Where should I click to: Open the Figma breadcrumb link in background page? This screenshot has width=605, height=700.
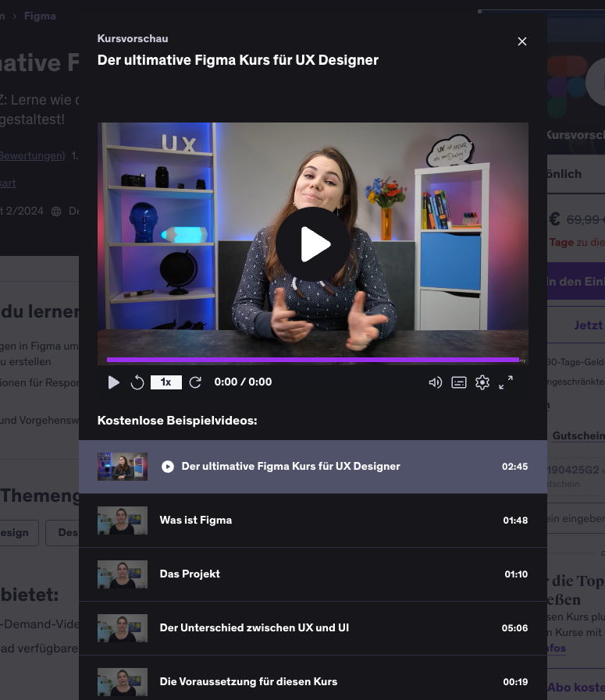pyautogui.click(x=40, y=16)
